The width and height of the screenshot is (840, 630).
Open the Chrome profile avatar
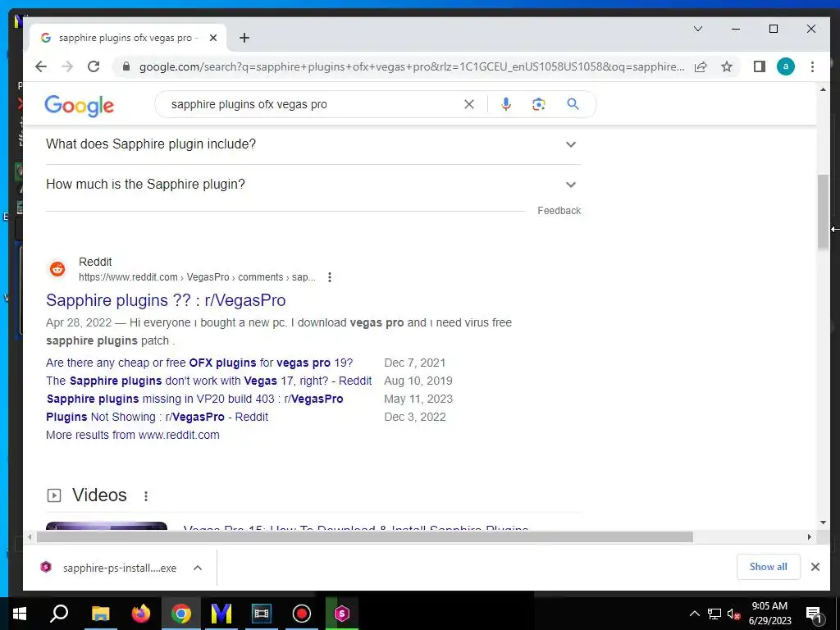[x=785, y=66]
